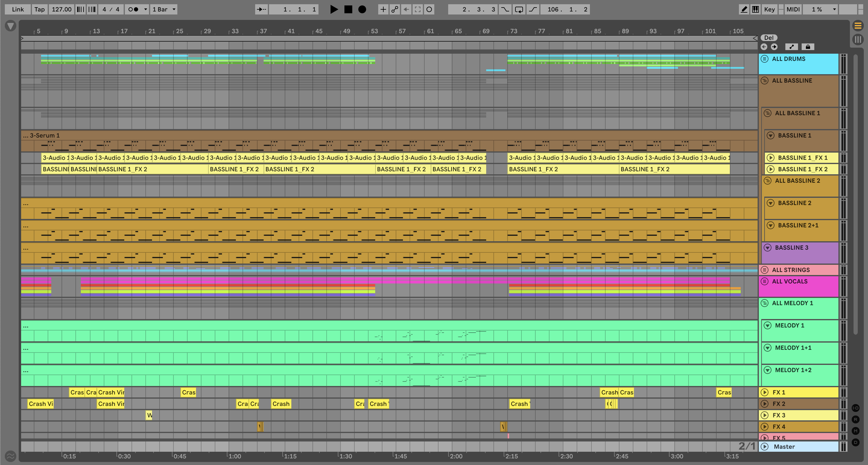The width and height of the screenshot is (868, 465).
Task: Click the Tap tempo button
Action: click(x=40, y=9)
